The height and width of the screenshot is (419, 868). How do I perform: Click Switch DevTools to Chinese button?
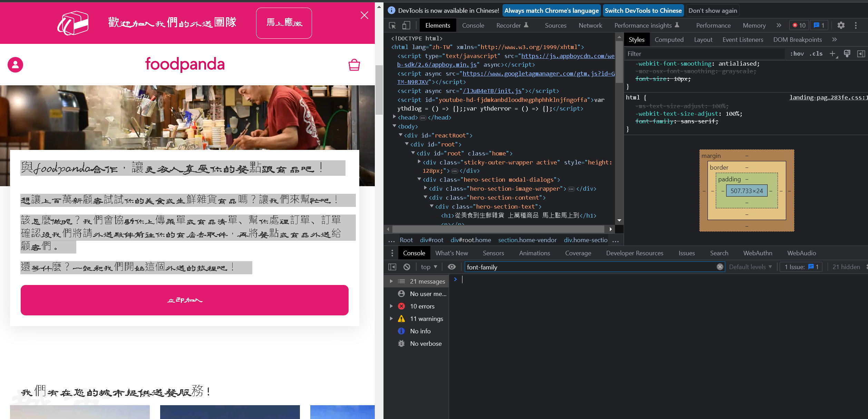(643, 10)
